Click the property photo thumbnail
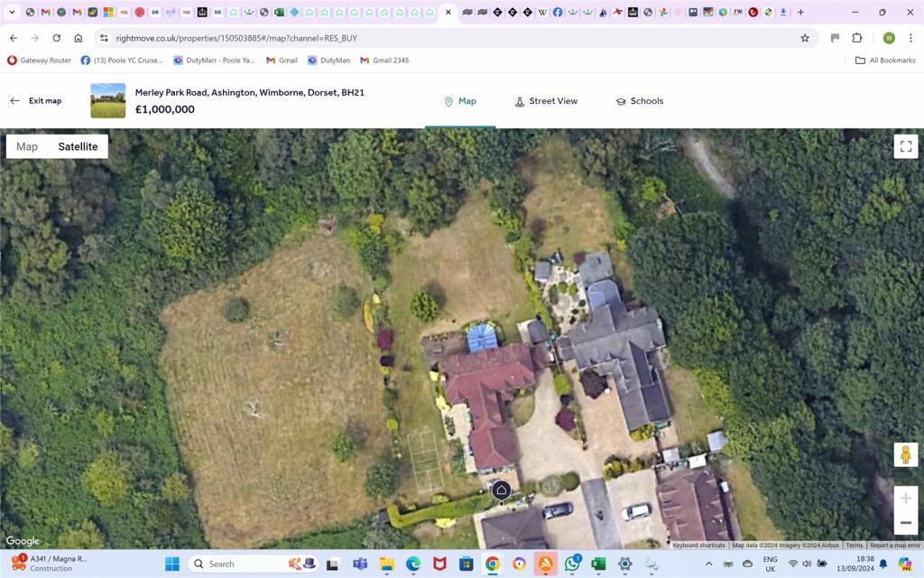Viewport: 924px width, 578px height. pyautogui.click(x=107, y=99)
